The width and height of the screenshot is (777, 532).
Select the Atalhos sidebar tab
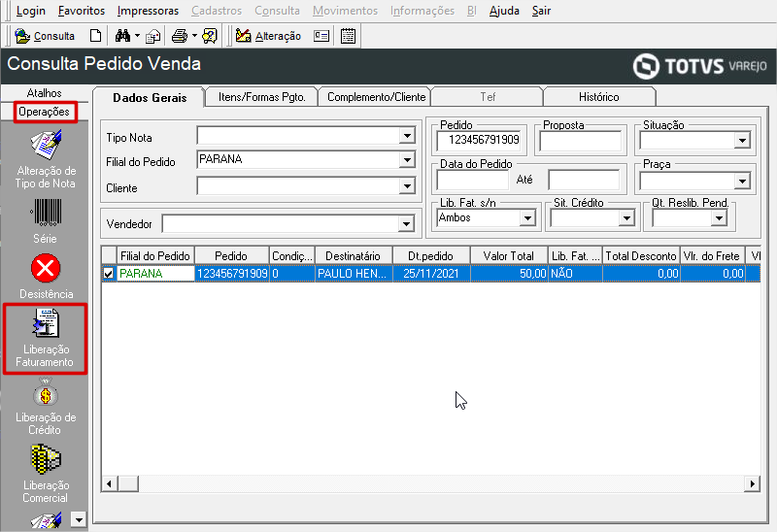44,93
